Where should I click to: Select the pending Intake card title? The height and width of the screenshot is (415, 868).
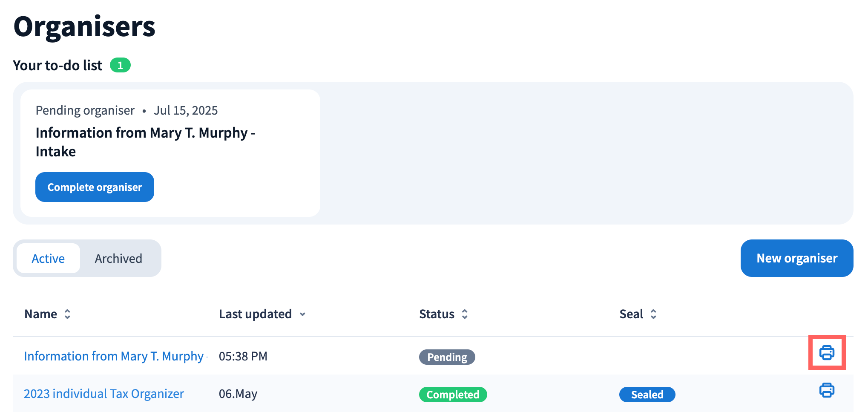coord(145,142)
